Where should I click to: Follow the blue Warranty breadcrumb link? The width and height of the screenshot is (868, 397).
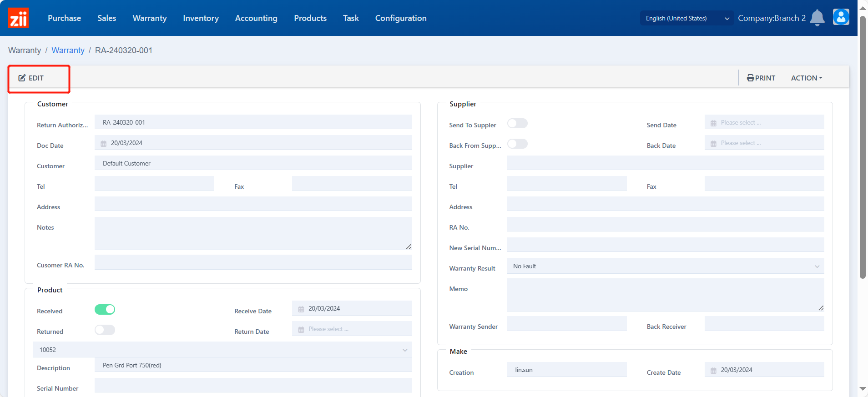(68, 50)
